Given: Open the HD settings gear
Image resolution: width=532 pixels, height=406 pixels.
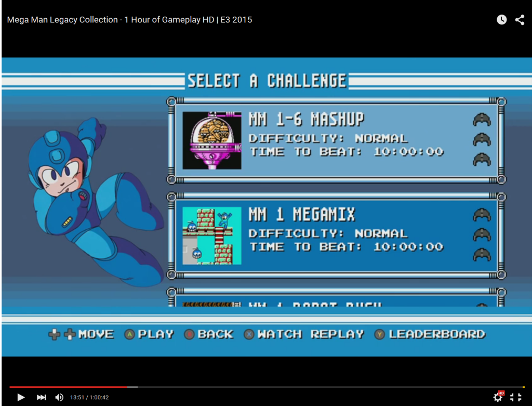Looking at the screenshot, I should pyautogui.click(x=498, y=397).
